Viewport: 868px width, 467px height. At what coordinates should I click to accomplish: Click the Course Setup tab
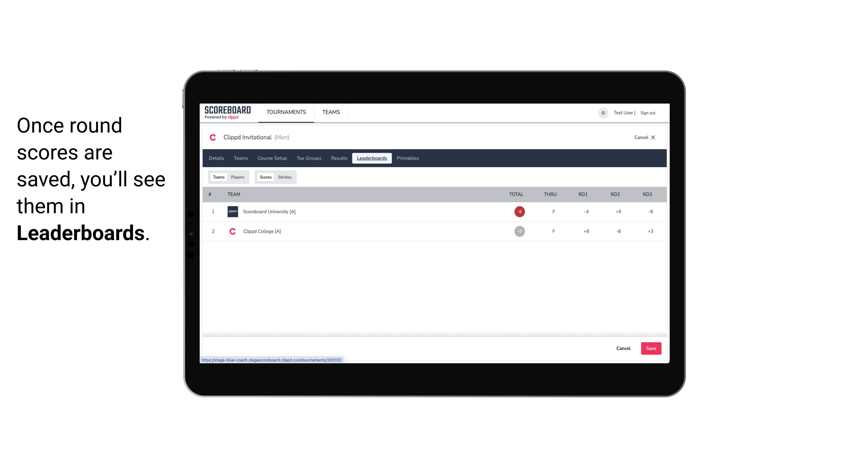point(272,158)
